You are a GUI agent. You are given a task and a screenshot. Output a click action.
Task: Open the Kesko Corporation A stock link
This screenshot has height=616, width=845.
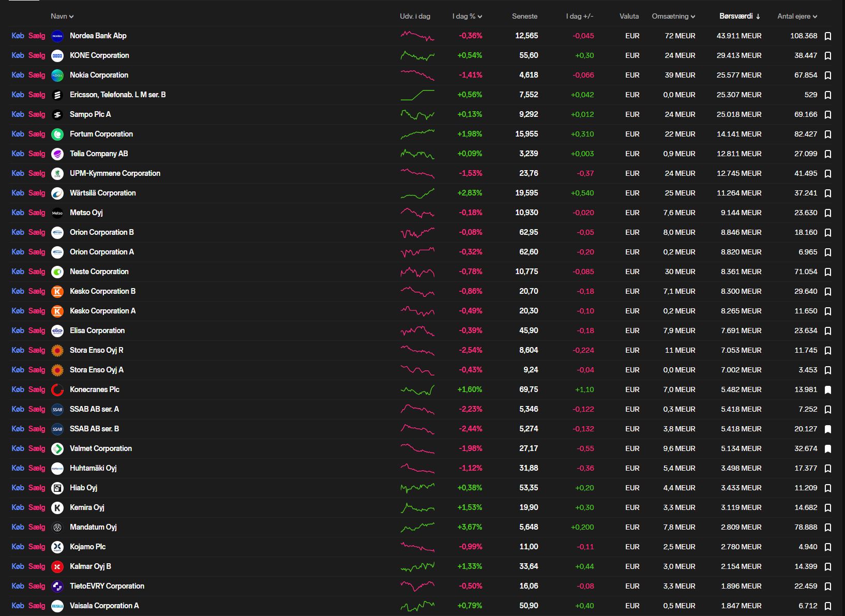103,311
